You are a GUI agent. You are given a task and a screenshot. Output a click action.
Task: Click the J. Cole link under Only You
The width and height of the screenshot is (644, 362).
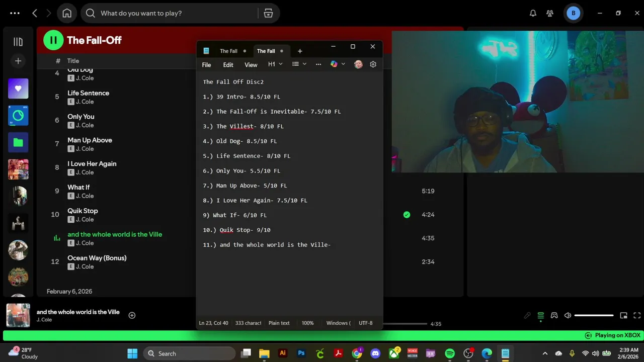tap(85, 125)
